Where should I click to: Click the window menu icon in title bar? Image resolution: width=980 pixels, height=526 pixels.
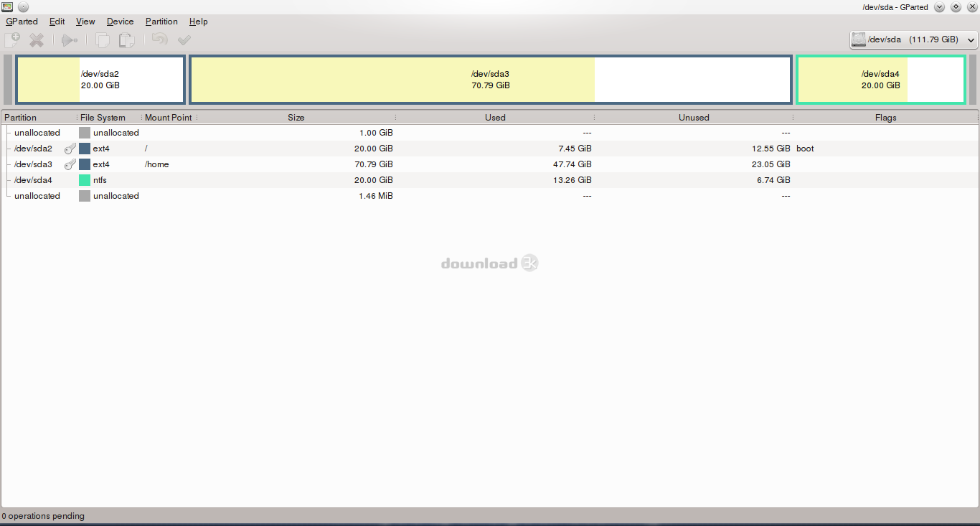coord(7,6)
